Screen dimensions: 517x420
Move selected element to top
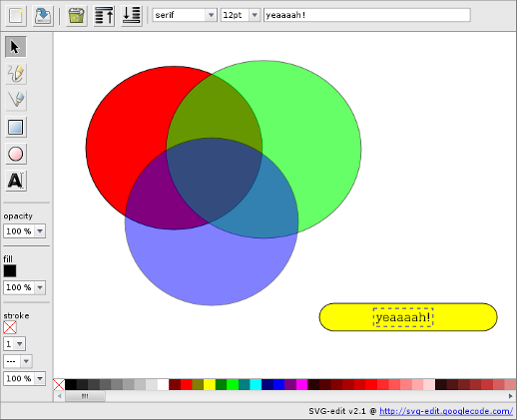[104, 15]
